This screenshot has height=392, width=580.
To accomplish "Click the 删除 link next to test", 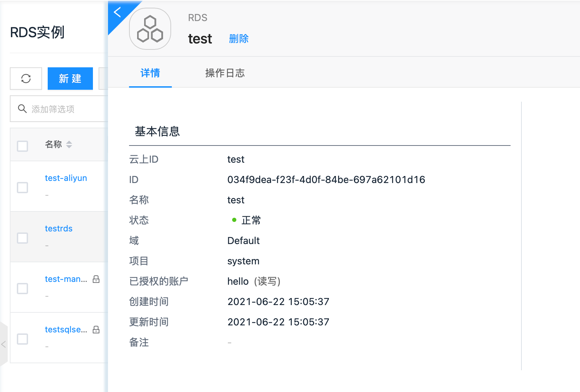I will [x=238, y=39].
